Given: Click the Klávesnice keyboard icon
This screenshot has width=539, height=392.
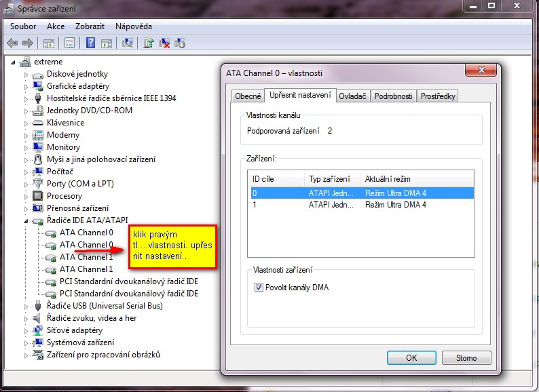Looking at the screenshot, I should coord(37,123).
